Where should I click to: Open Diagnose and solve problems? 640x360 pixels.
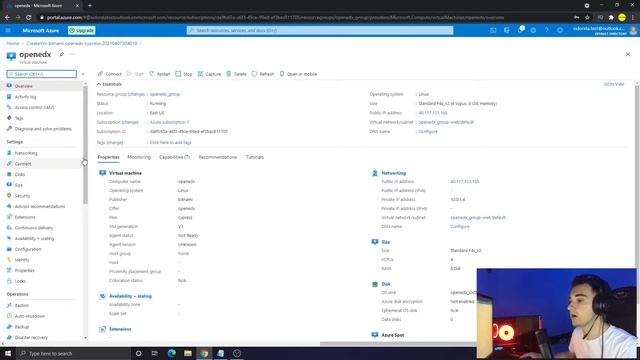[42, 129]
